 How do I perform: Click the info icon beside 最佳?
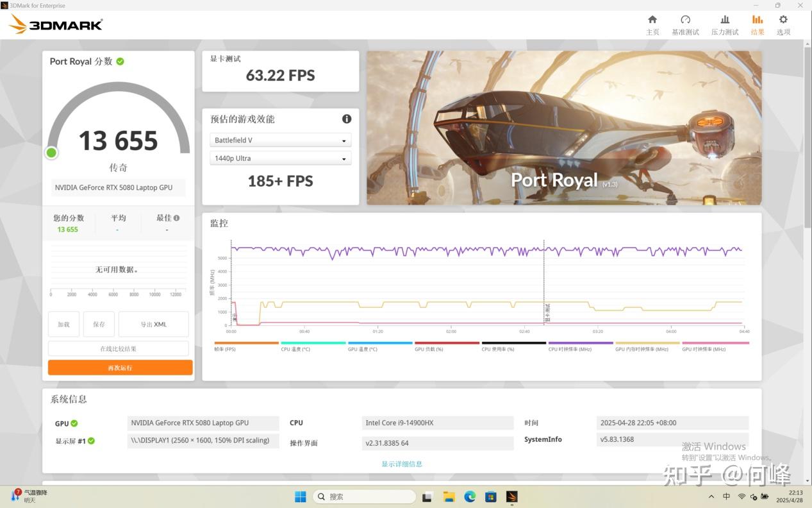[176, 218]
